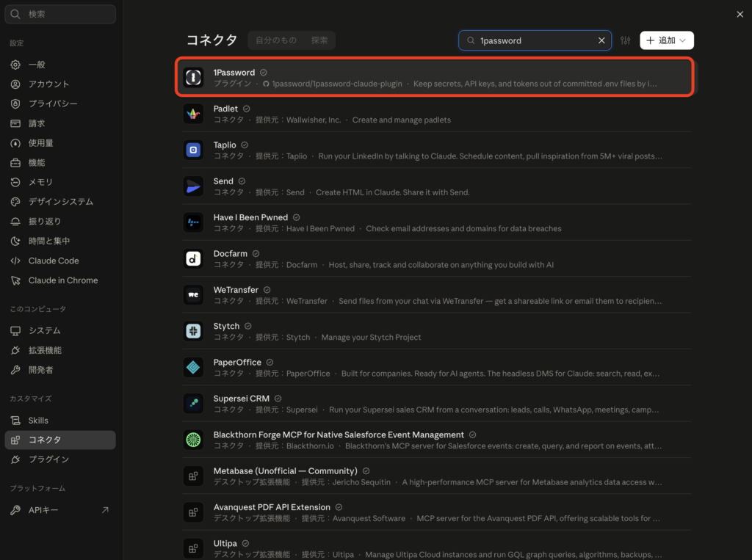Open Skills in the sidebar
This screenshot has width=752, height=560.
click(60, 421)
